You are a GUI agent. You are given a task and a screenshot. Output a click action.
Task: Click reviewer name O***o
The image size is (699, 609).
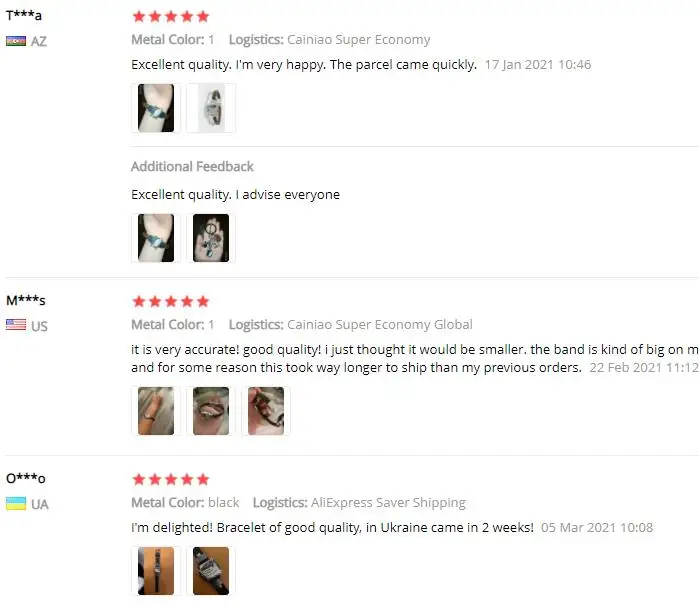[25, 478]
